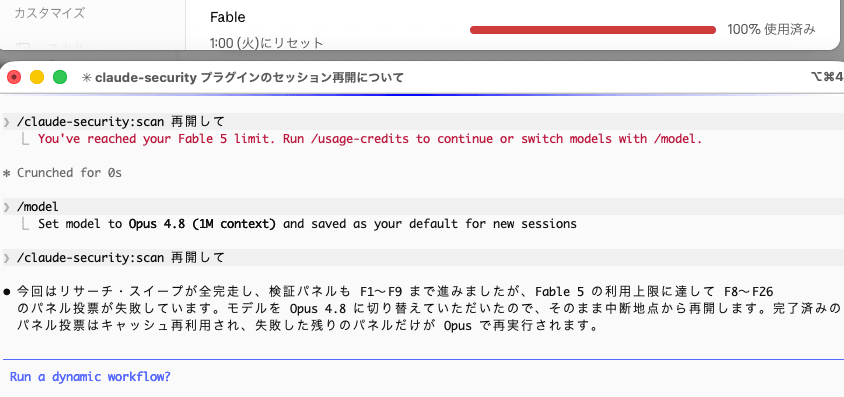Image resolution: width=844 pixels, height=397 pixels.
Task: Click the 'Fable' usage label
Action: click(228, 17)
